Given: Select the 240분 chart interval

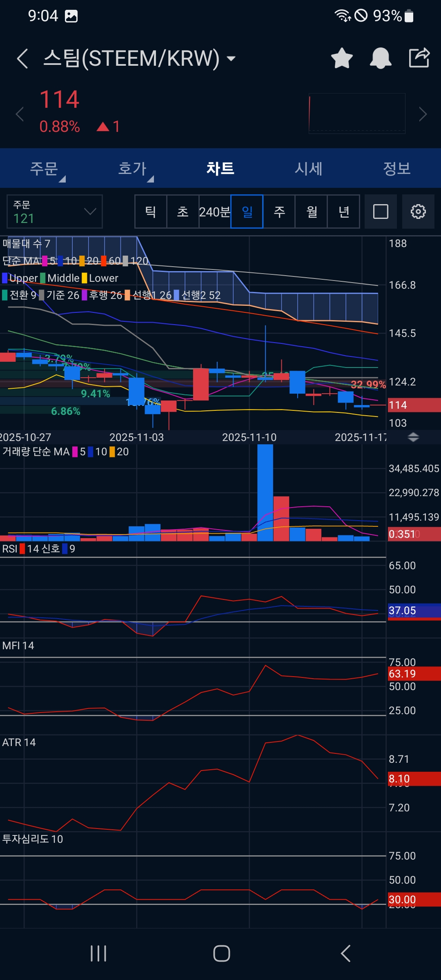Looking at the screenshot, I should point(215,212).
